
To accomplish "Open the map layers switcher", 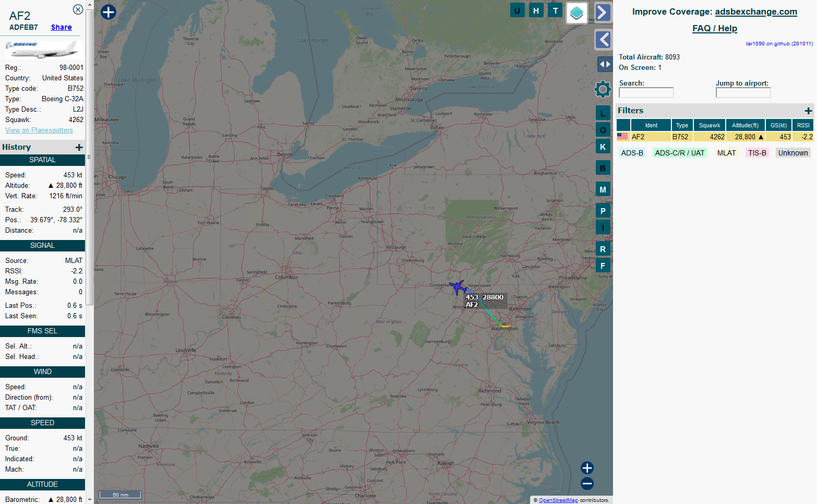I will (x=576, y=13).
